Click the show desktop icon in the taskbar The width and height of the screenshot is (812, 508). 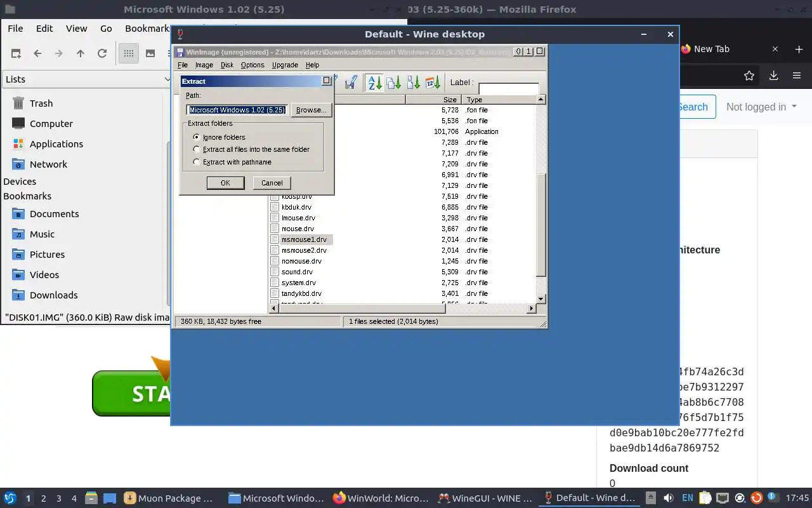coord(110,498)
